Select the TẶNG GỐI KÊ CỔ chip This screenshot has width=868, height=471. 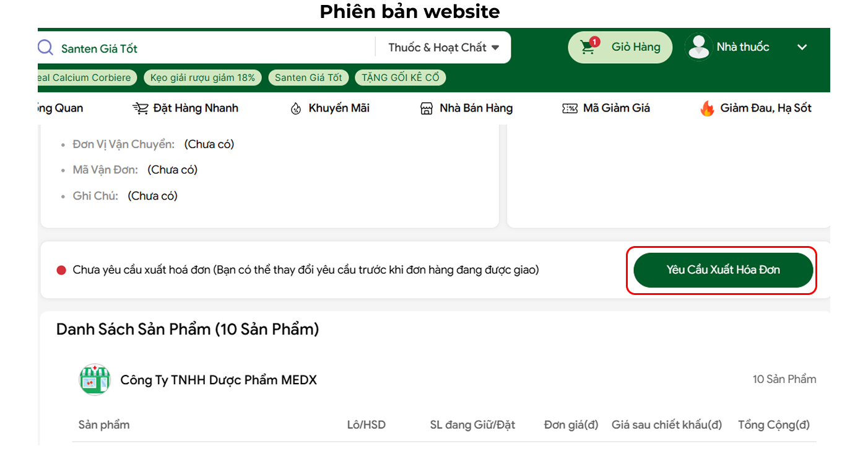[x=401, y=77]
